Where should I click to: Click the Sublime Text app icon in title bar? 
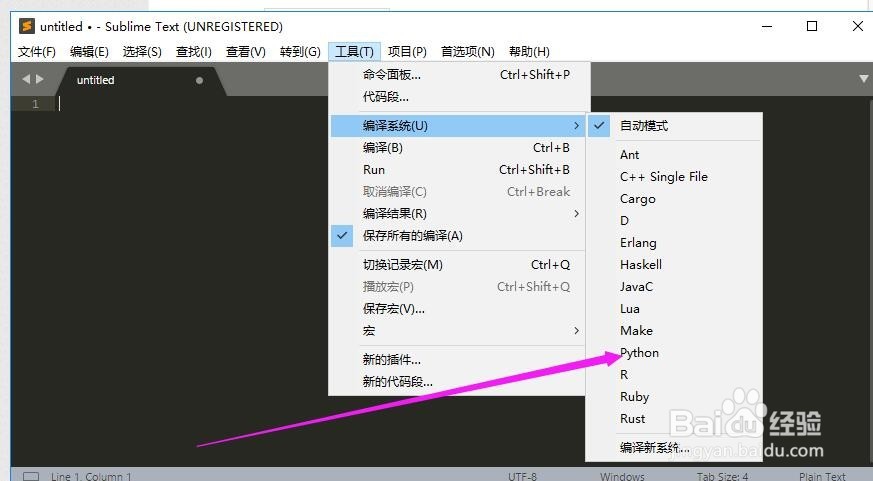tap(27, 26)
